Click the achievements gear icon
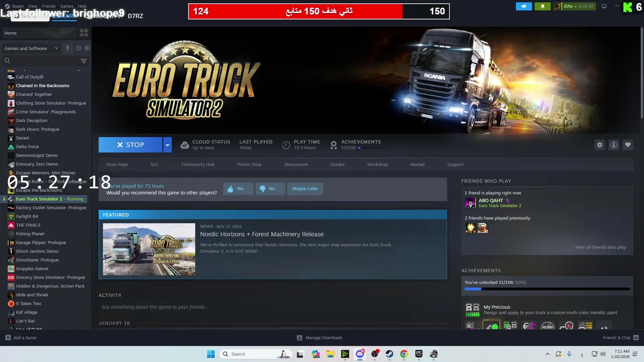Image resolution: width=644 pixels, height=362 pixels. click(x=334, y=145)
